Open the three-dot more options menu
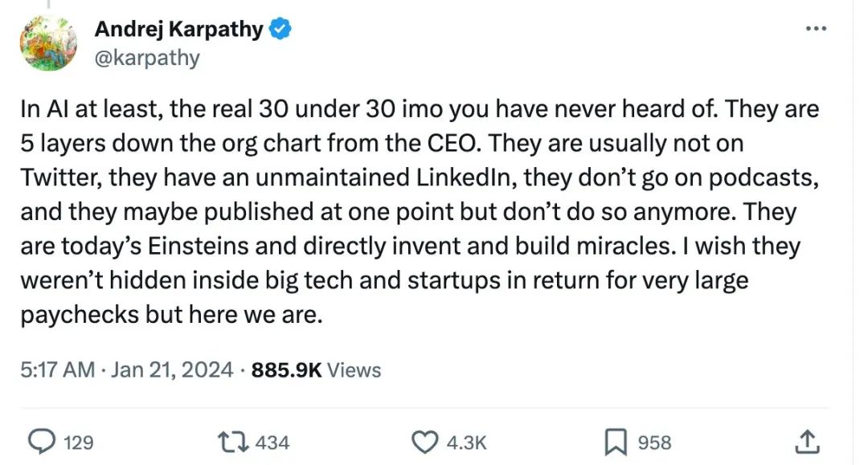868x465 pixels. [x=816, y=29]
